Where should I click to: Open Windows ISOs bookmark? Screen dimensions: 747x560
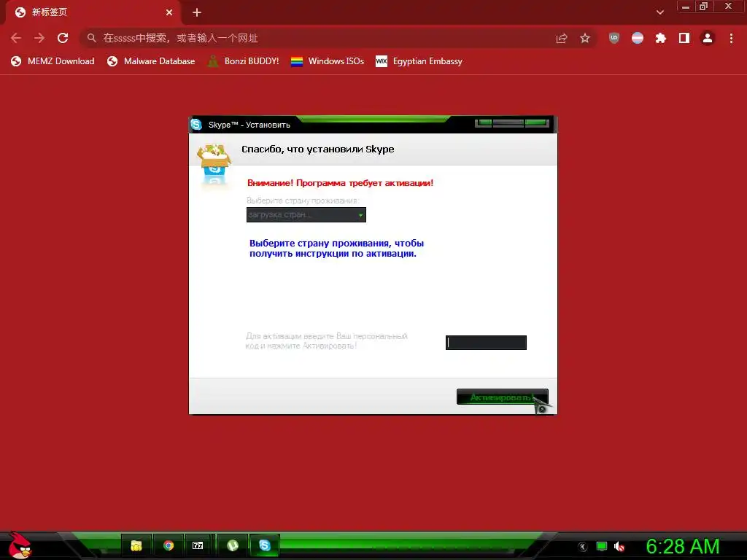[328, 61]
